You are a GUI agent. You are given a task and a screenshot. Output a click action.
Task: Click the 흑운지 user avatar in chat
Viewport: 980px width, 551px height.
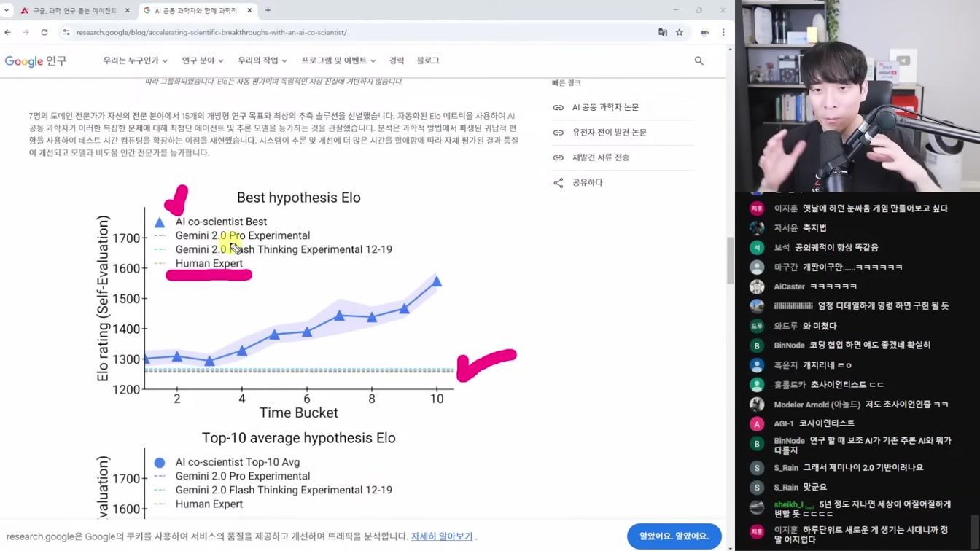(757, 365)
